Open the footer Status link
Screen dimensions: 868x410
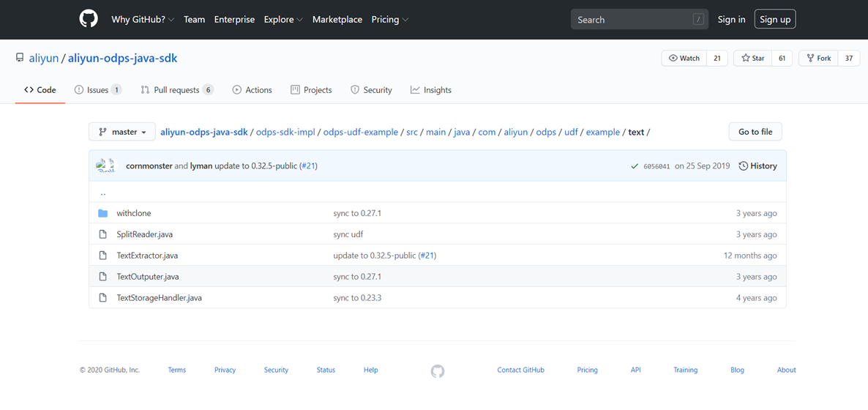point(326,370)
